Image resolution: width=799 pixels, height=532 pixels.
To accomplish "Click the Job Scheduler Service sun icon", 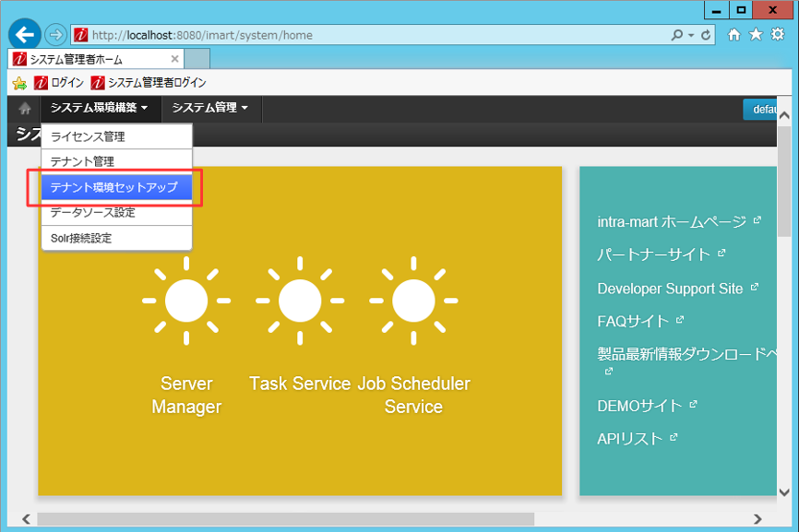I will click(x=413, y=301).
